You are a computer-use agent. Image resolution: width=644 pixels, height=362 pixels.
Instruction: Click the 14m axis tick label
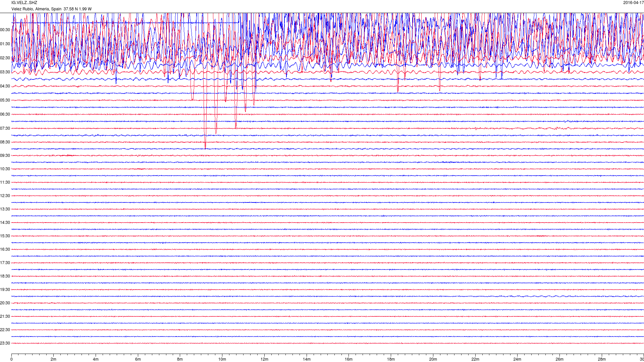307,359
